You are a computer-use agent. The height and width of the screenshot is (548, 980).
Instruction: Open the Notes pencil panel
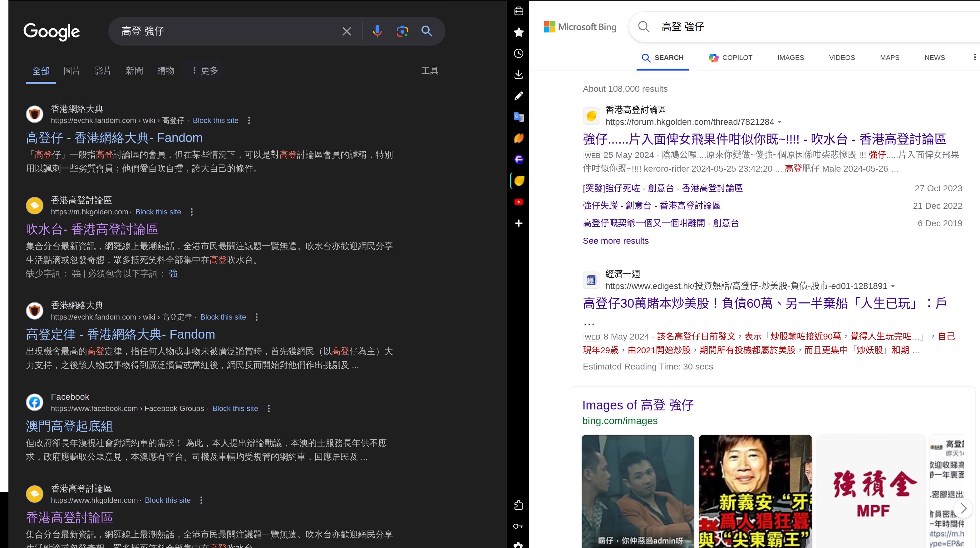pos(519,96)
